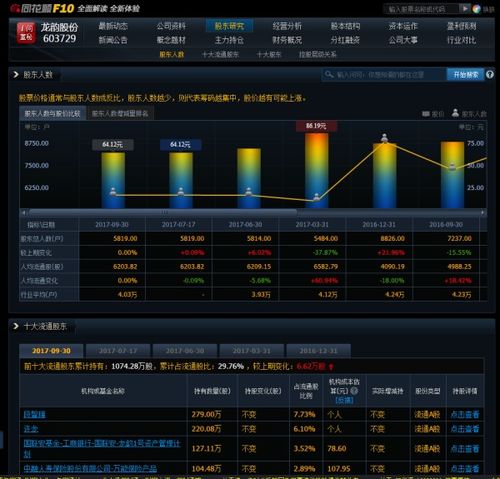Click the 86.19元 bar for 2017-03-31
500x479 pixels.
[x=317, y=170]
